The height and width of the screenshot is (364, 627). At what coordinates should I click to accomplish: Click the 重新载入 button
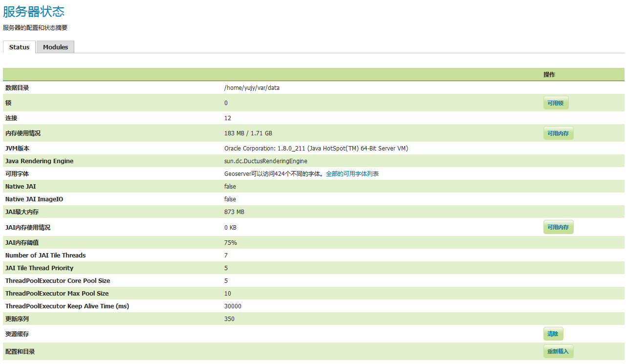(558, 351)
